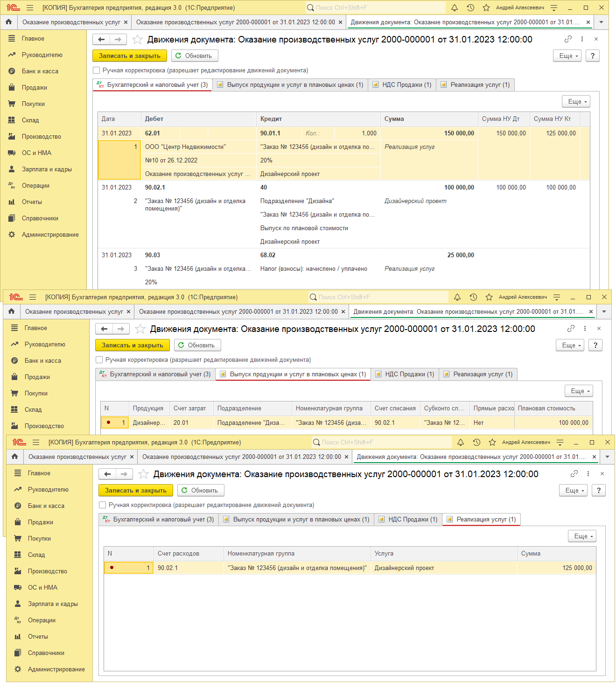Screen dimensions: 616x683
Task: Open Руководителю section in top window sidebar
Action: [x=42, y=55]
